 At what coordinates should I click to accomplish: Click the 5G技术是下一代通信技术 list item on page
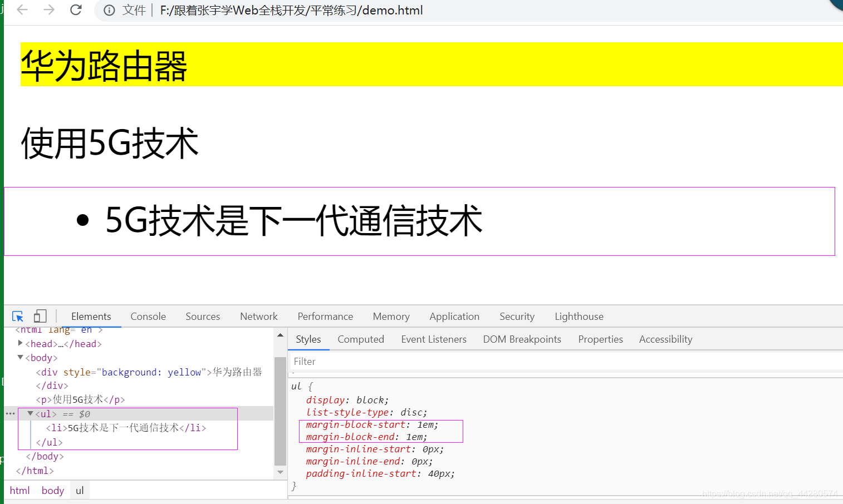coord(293,220)
